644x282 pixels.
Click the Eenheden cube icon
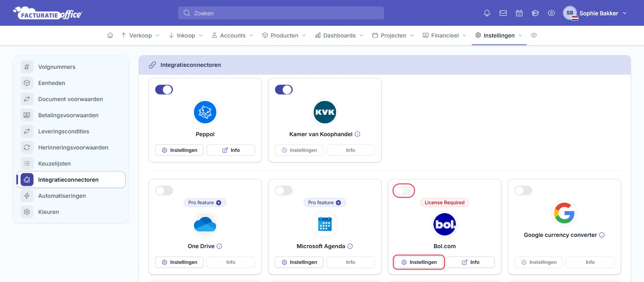(27, 83)
